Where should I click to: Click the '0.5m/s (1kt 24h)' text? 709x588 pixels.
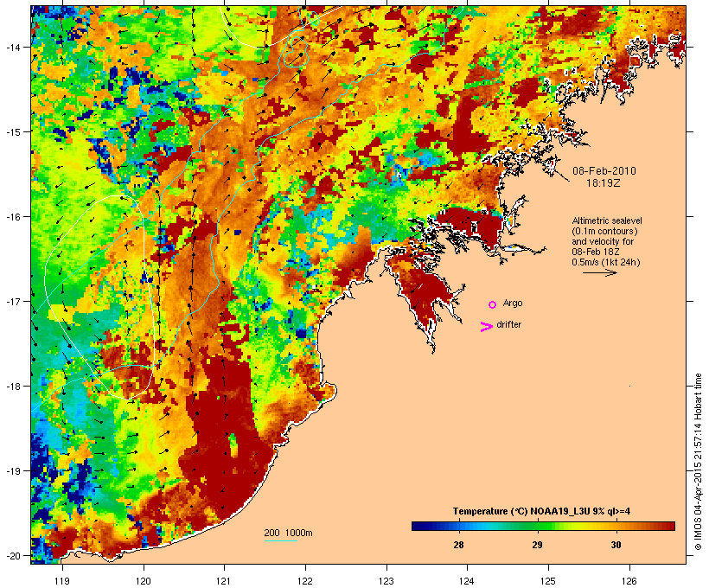pyautogui.click(x=606, y=262)
